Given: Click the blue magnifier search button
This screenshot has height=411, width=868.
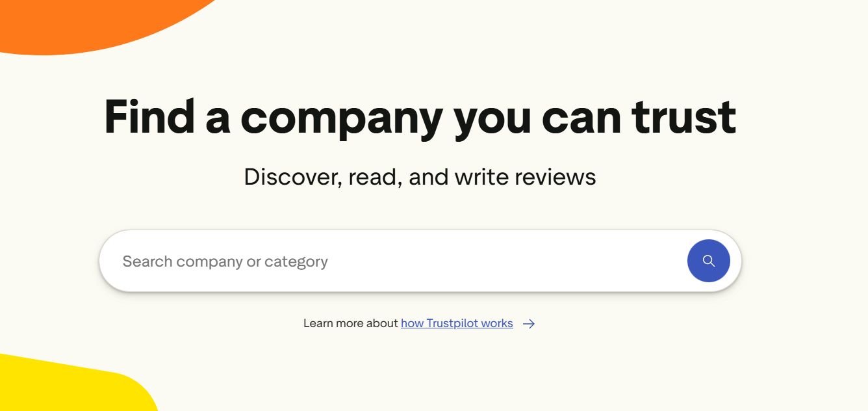Looking at the screenshot, I should pos(708,261).
